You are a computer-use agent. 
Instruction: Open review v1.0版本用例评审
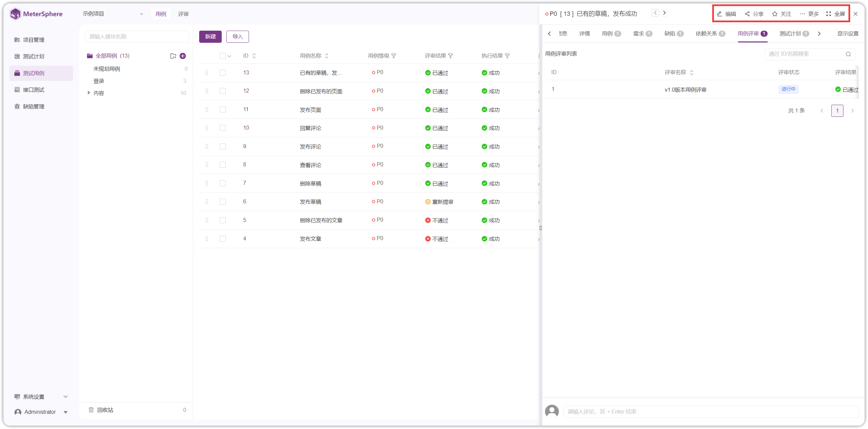[x=685, y=90]
